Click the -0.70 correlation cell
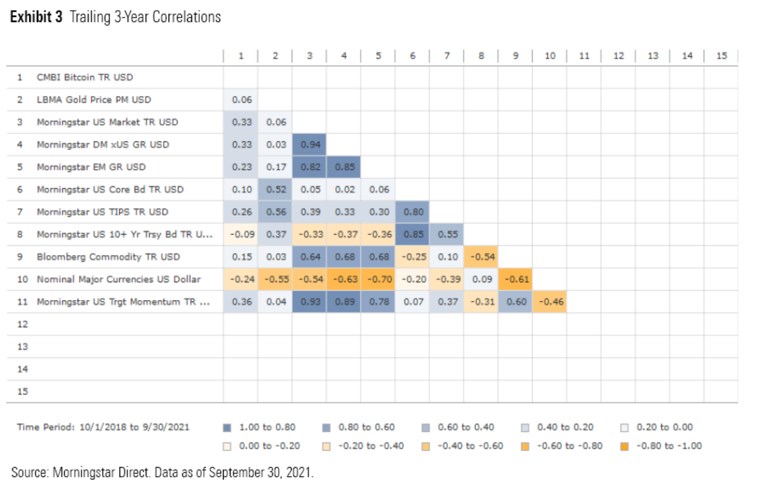This screenshot has width=764, height=487. [x=378, y=277]
